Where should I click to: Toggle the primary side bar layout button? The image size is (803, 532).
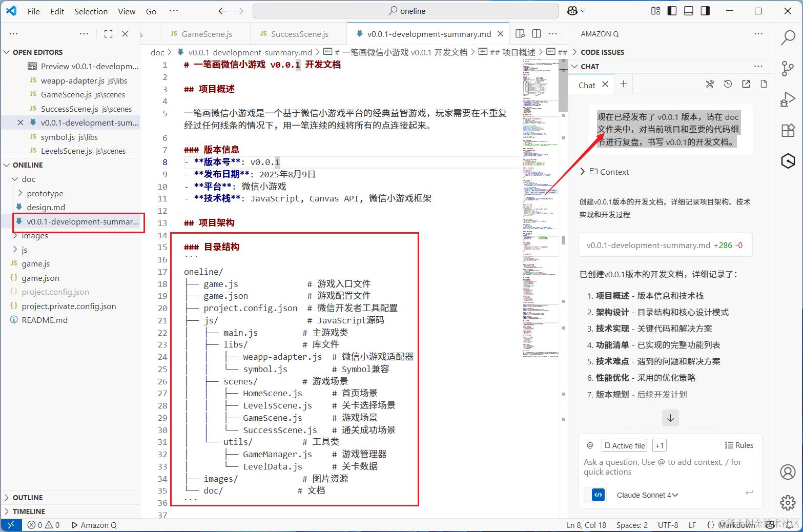pyautogui.click(x=672, y=11)
